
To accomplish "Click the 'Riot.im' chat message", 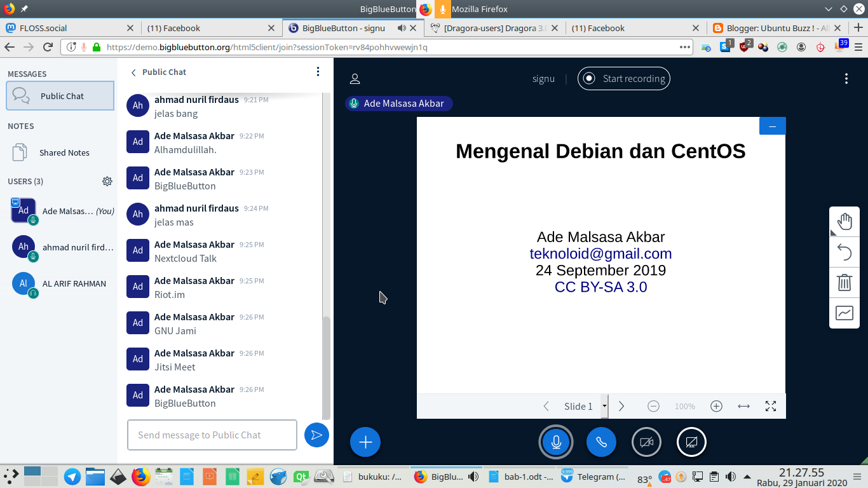I will point(170,295).
